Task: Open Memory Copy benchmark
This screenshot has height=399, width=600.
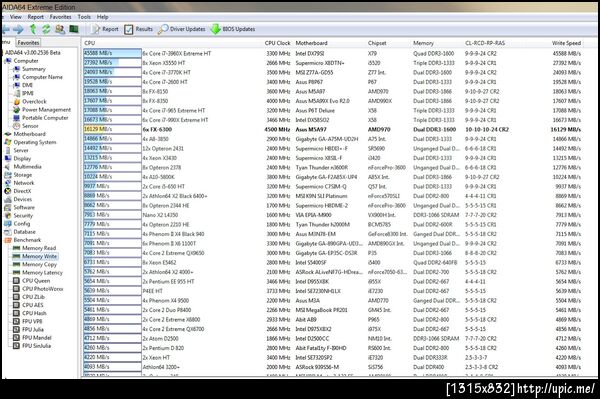Action: click(39, 264)
